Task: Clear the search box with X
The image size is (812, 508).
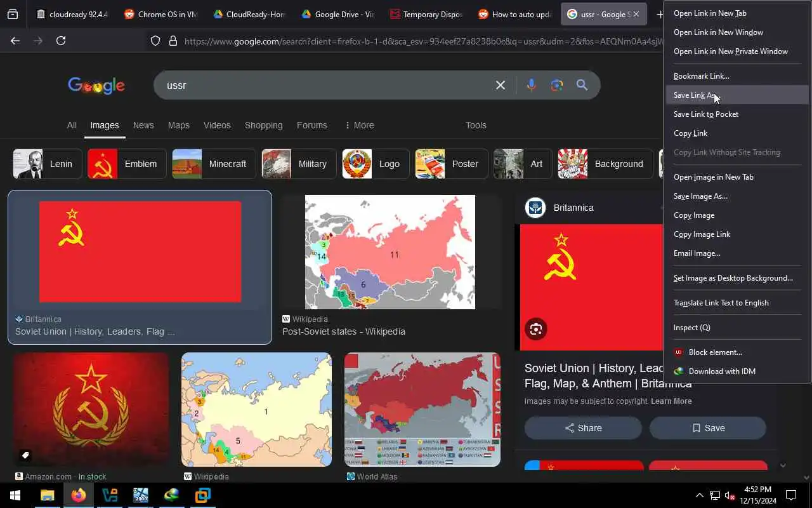Action: tap(501, 85)
